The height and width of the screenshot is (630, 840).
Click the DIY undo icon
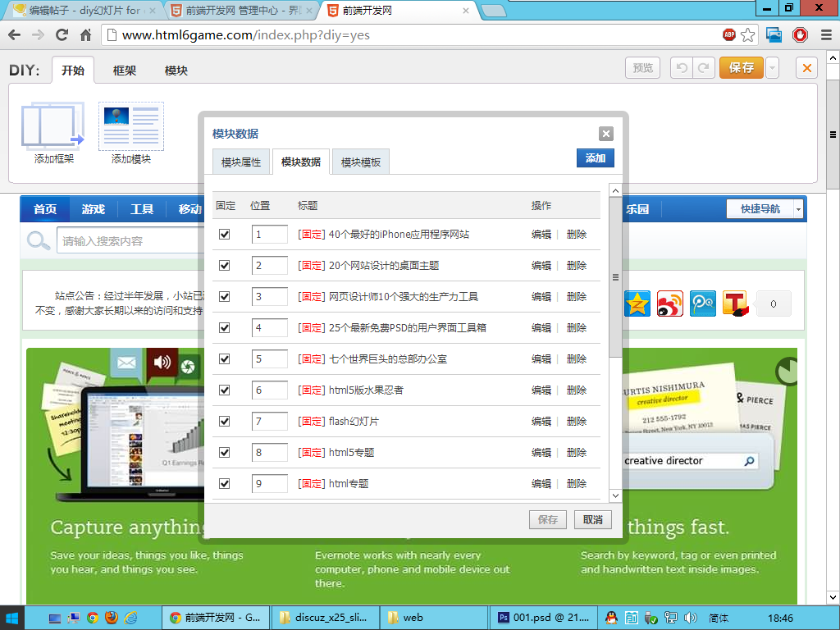tap(682, 68)
